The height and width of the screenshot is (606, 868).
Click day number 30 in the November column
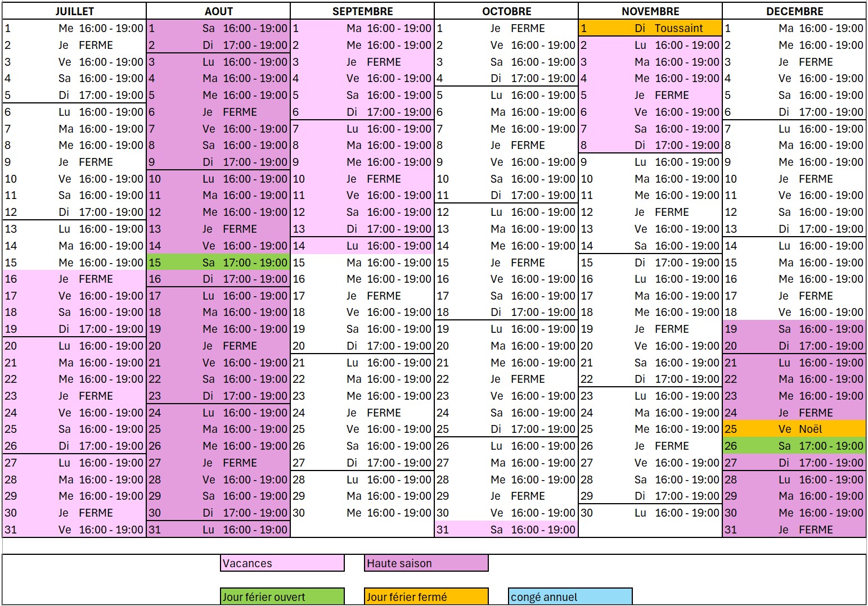pyautogui.click(x=587, y=513)
